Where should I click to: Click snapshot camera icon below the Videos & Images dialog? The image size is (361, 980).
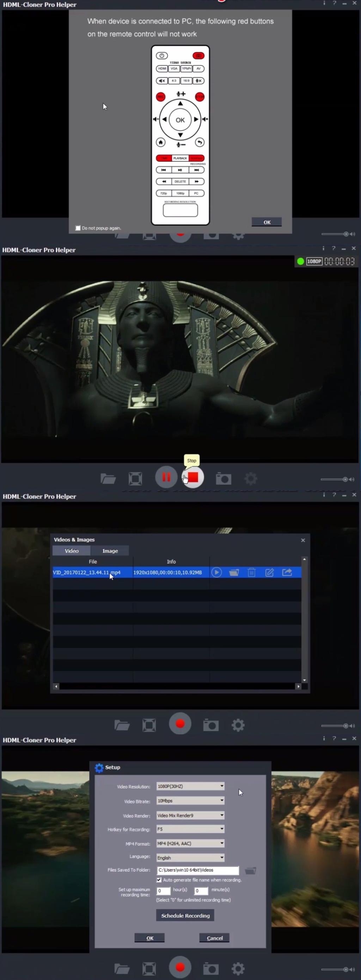click(211, 725)
